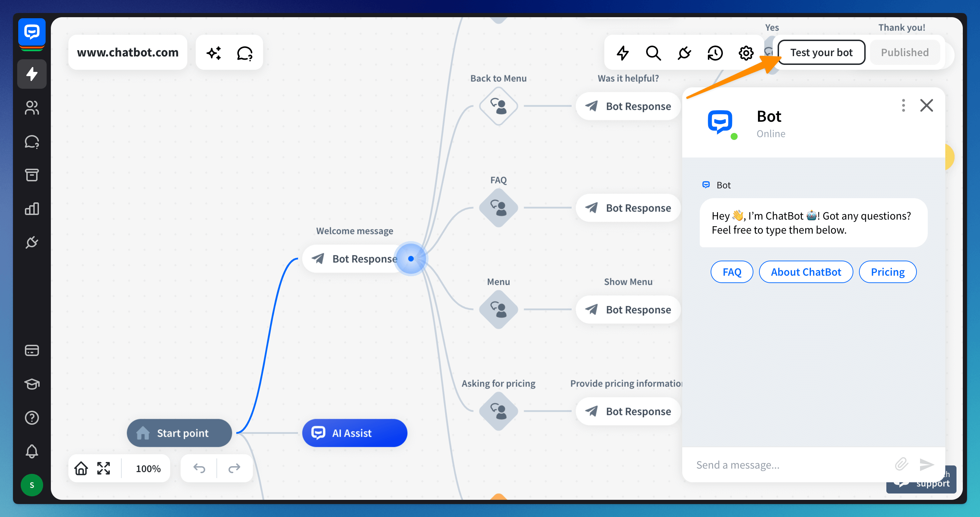Attach a file using the paperclip in the chat
Screen dimensions: 980x517
coord(900,464)
